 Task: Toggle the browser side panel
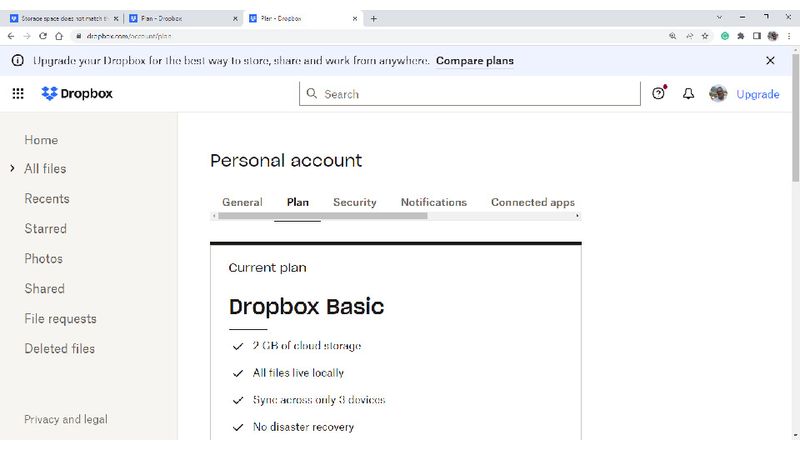pyautogui.click(x=757, y=36)
